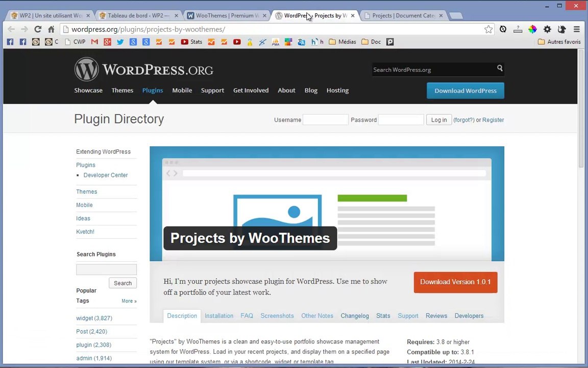Open the Get Involved navigation item
Image resolution: width=588 pixels, height=368 pixels.
(x=251, y=90)
